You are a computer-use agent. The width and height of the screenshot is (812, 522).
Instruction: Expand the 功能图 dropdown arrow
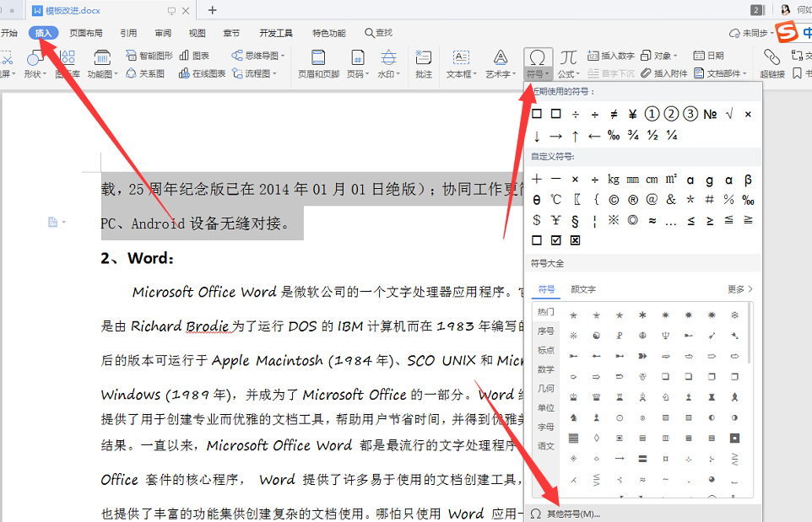[116, 74]
